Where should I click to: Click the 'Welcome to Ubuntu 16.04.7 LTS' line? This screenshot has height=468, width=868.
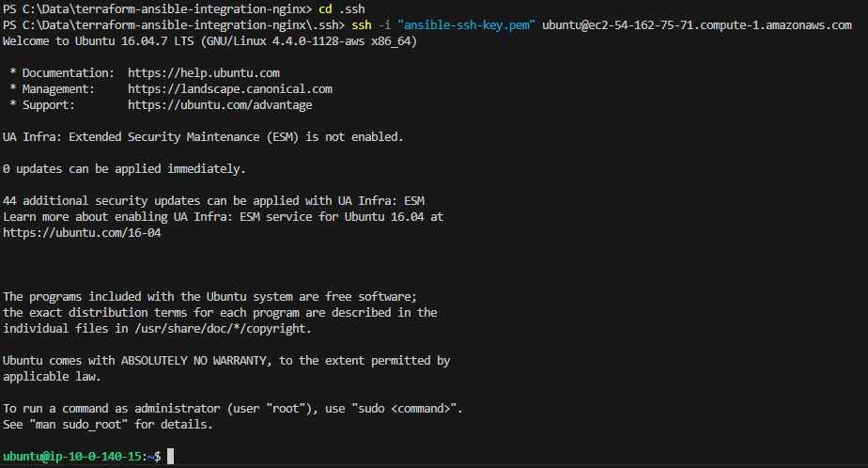209,41
